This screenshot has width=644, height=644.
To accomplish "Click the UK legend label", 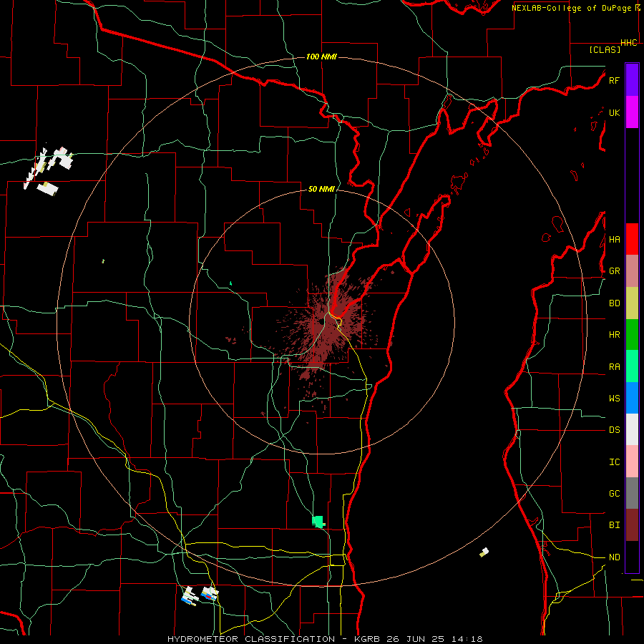I will click(614, 112).
